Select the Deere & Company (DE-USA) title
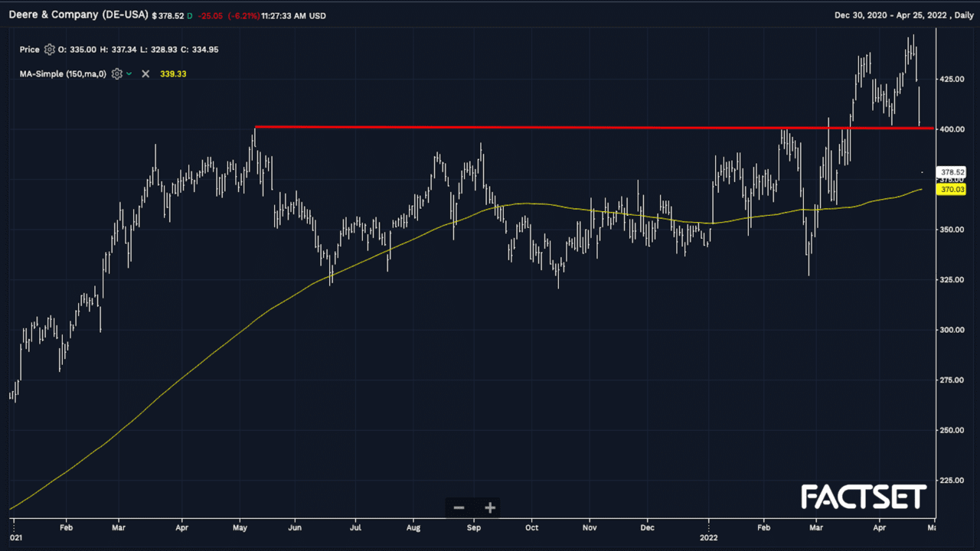The image size is (980, 551). coord(78,15)
